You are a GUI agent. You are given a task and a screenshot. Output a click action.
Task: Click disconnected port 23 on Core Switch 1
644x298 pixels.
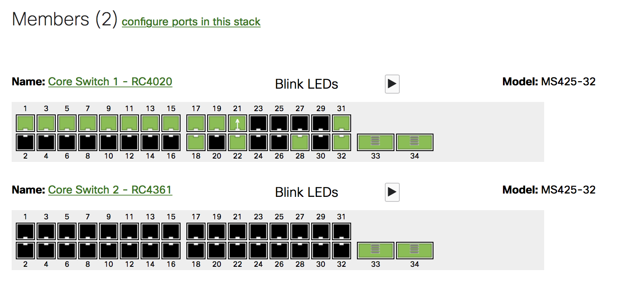[258, 123]
